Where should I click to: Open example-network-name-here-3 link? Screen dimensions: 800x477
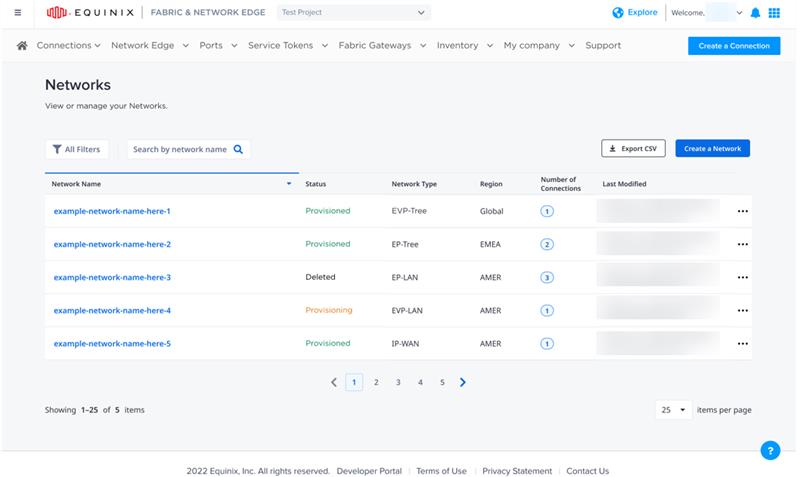(x=112, y=278)
